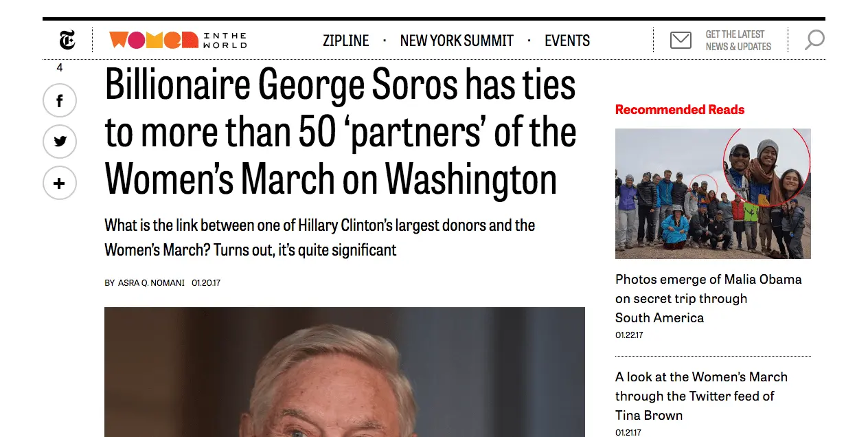The height and width of the screenshot is (437, 868).
Task: Open the Women in the World logo
Action: [x=177, y=41]
